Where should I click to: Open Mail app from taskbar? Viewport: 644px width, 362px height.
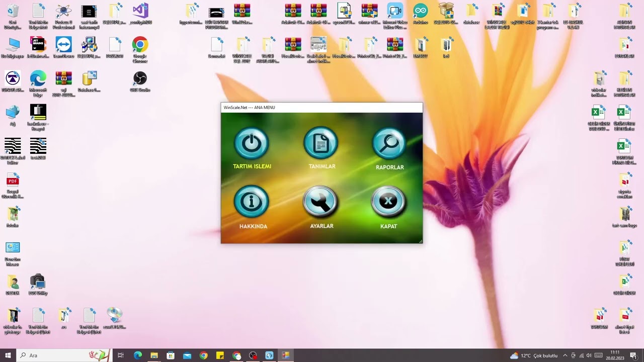click(187, 355)
